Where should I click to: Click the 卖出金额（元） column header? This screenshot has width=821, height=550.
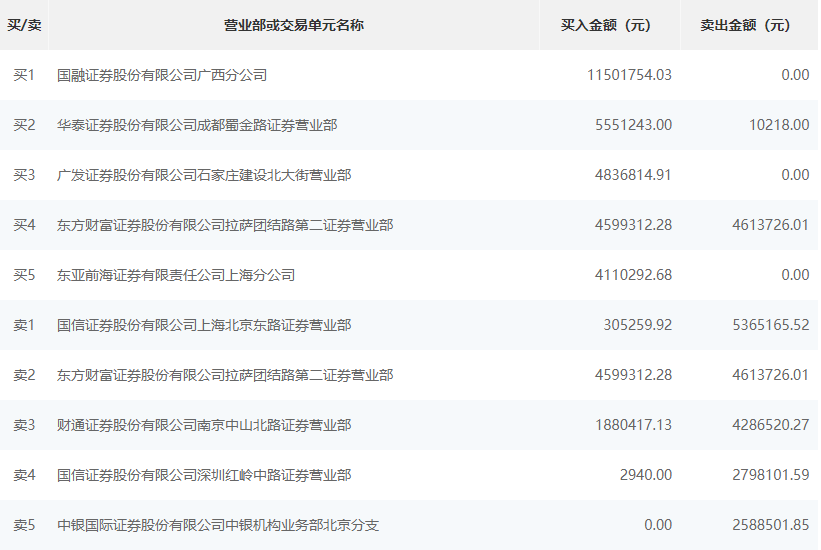click(749, 25)
